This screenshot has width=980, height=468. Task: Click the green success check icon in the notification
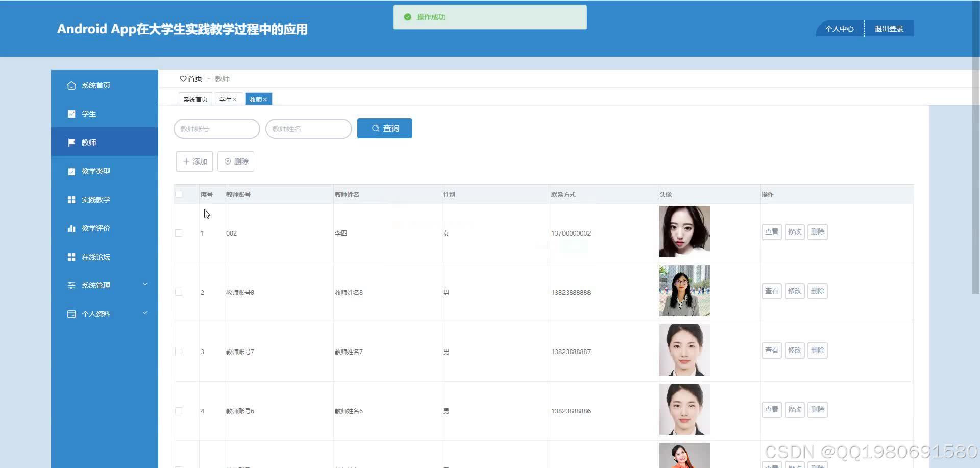407,17
